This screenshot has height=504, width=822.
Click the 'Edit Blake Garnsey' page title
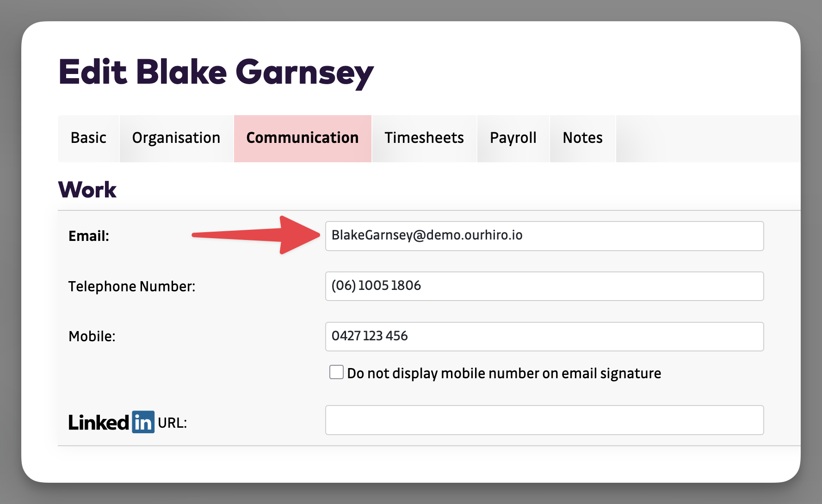click(x=216, y=73)
